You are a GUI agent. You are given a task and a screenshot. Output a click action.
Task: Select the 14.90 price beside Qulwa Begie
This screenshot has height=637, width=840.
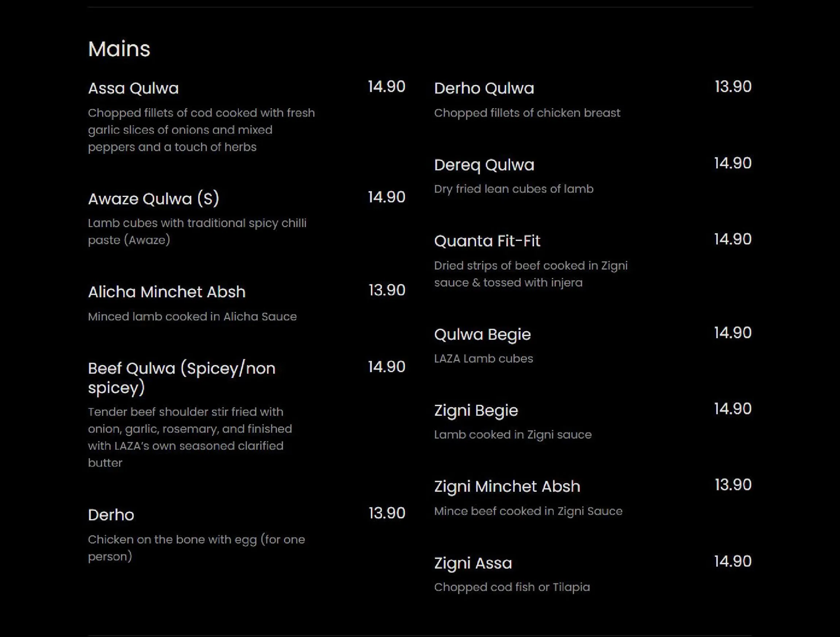tap(732, 333)
